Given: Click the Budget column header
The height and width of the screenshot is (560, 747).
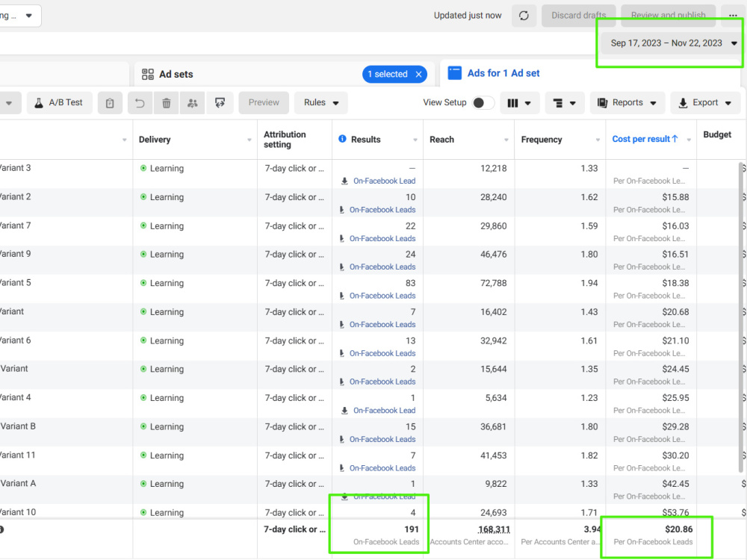Looking at the screenshot, I should pyautogui.click(x=717, y=134).
